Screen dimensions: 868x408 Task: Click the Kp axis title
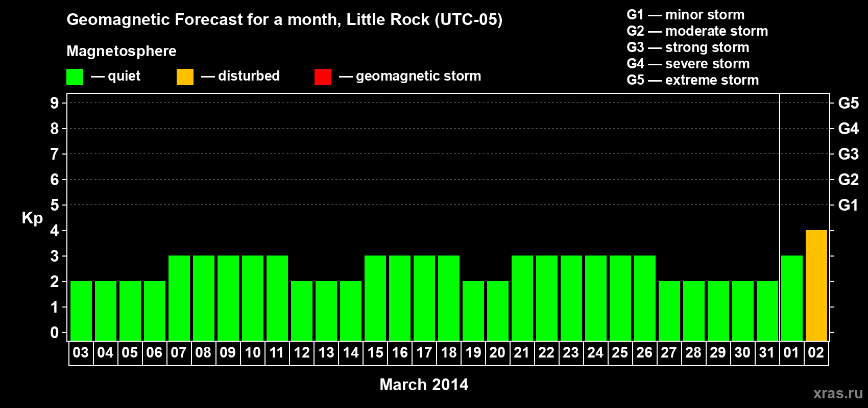click(32, 218)
